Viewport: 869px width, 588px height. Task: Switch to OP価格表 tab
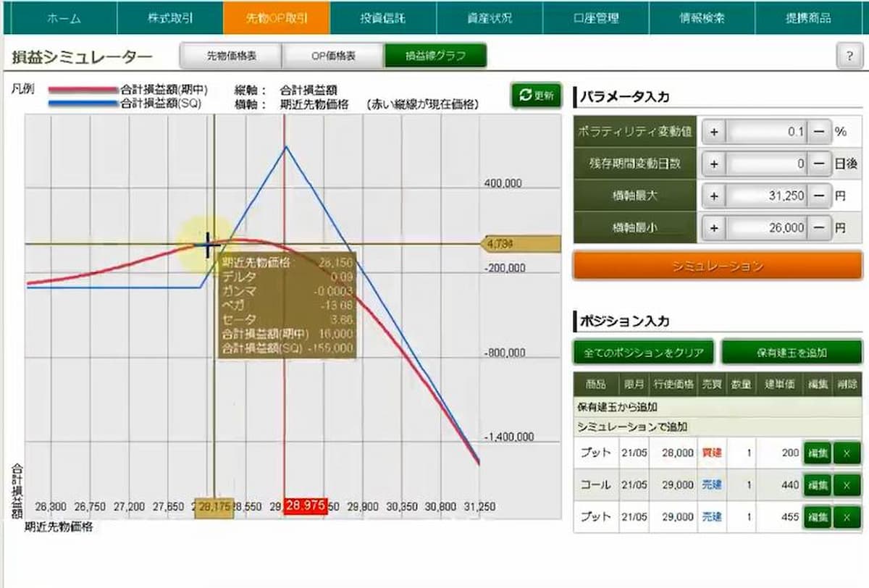coord(333,56)
